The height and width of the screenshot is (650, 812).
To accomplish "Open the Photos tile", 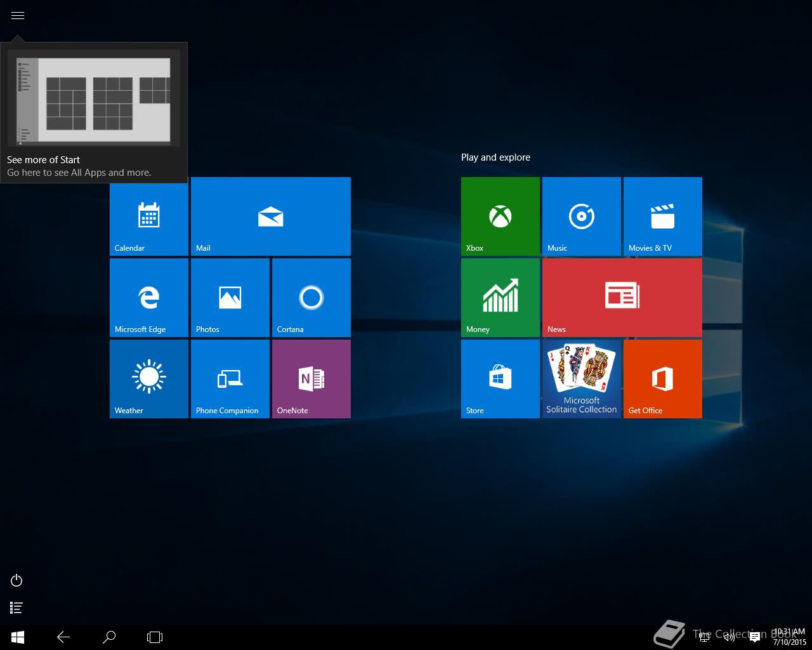I will click(230, 298).
